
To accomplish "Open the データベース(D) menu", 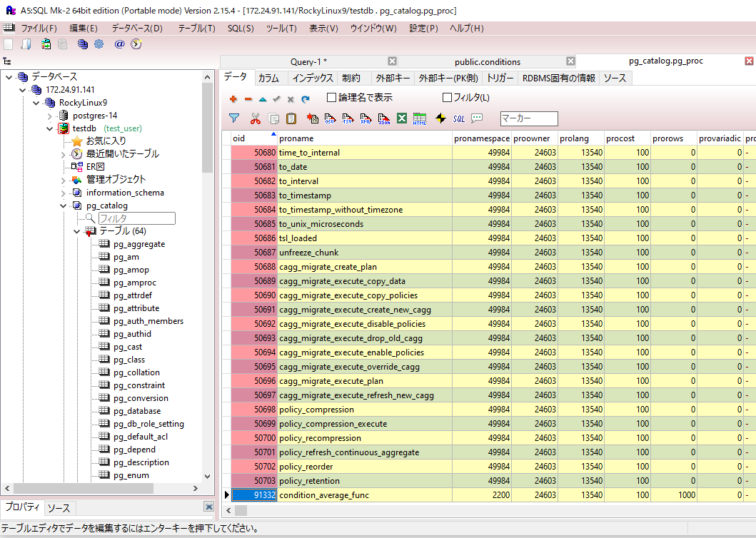I will [137, 29].
